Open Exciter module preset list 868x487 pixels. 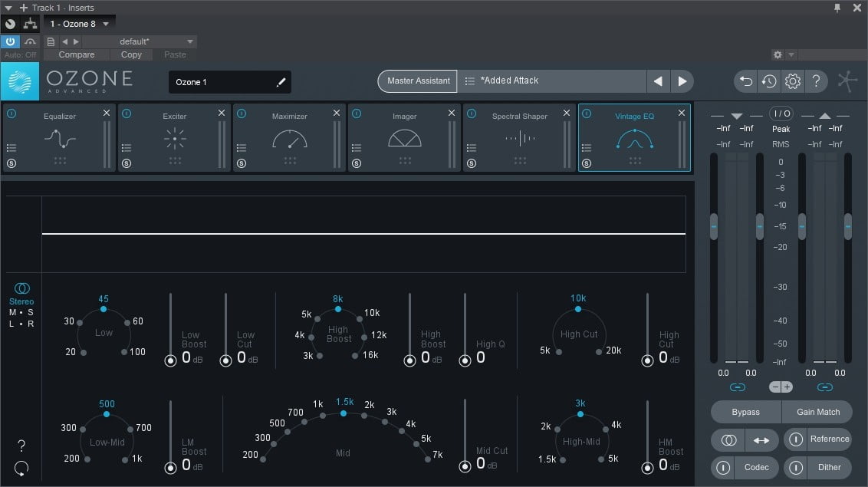click(127, 148)
